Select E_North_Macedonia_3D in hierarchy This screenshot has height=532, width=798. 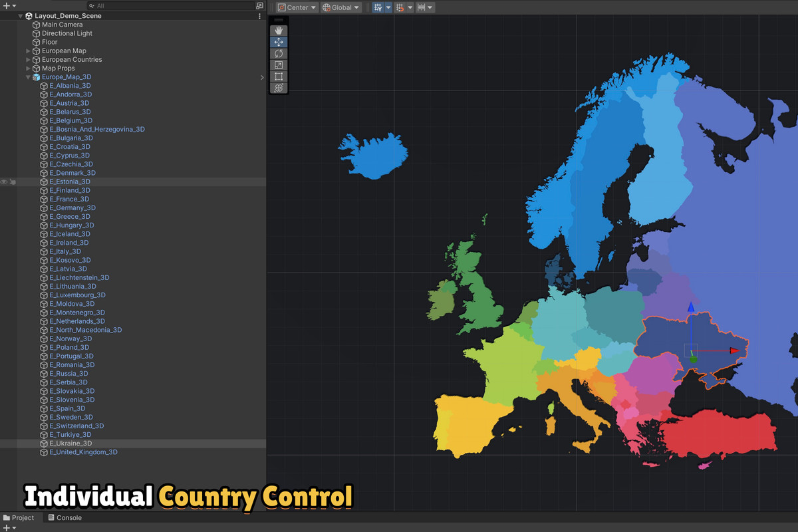click(x=86, y=330)
